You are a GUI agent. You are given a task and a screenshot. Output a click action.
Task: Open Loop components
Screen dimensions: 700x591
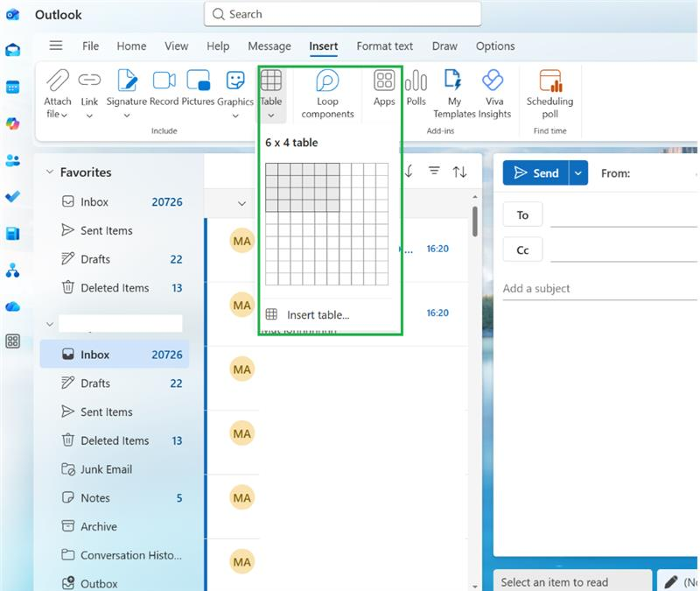[327, 95]
